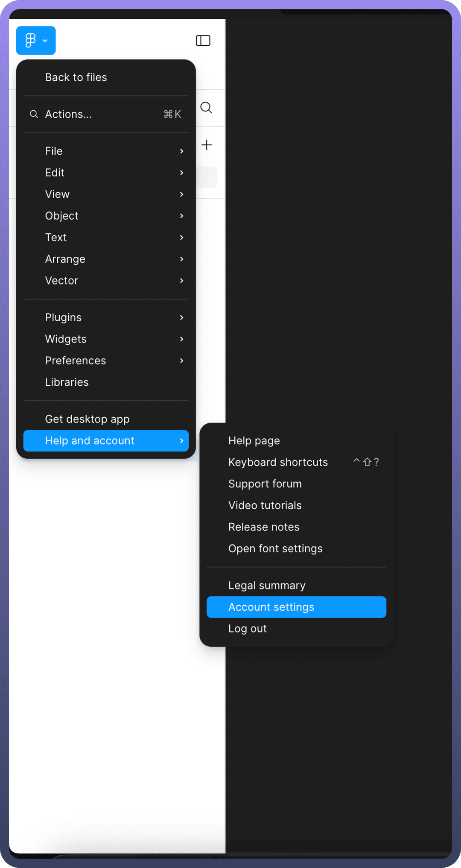Open Keyboard shortcuts from help submenu
The width and height of the screenshot is (461, 868).
pos(296,462)
